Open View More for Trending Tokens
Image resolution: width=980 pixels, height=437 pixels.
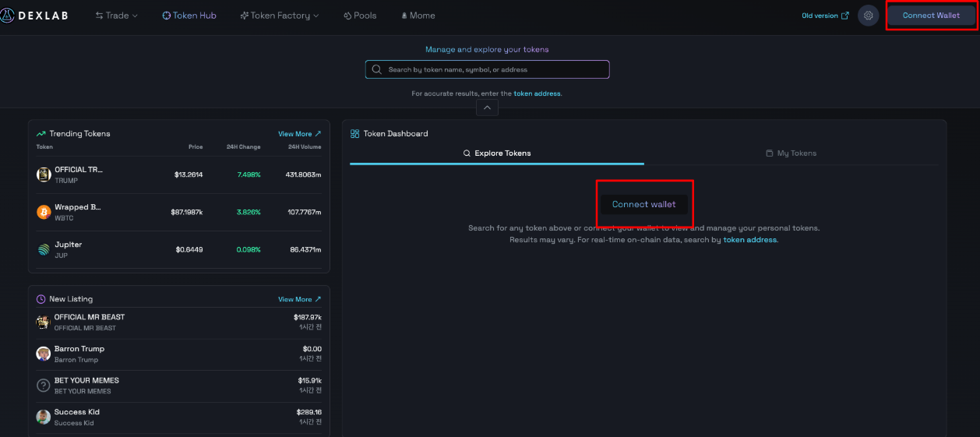coord(299,134)
